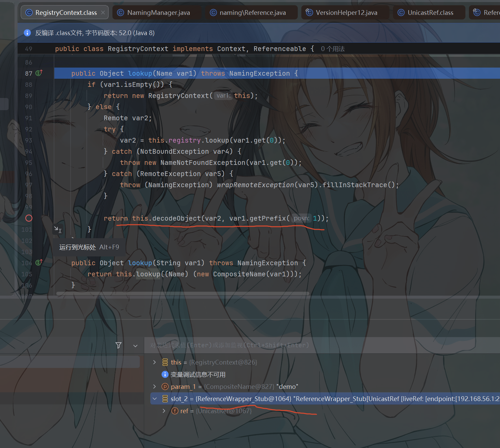The height and width of the screenshot is (448, 500).
Task: Expand the 'this' variable node
Action: (x=155, y=362)
